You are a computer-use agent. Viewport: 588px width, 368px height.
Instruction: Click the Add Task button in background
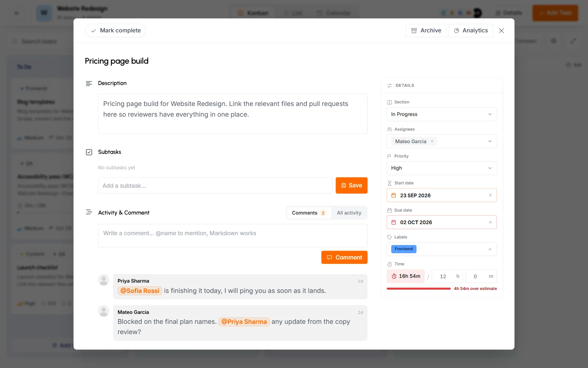[555, 13]
